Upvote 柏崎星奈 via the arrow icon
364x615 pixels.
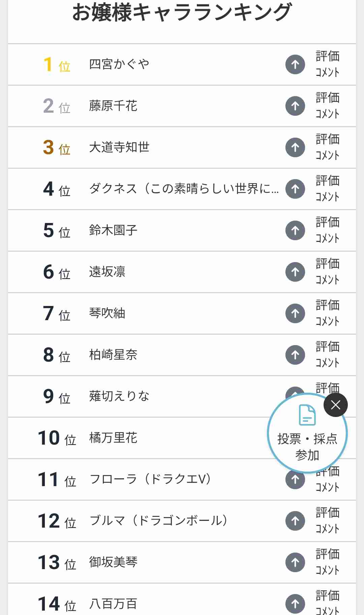pos(295,355)
